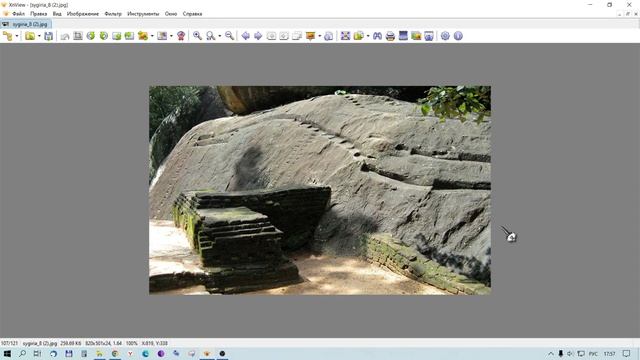Click the Open file folder icon

(30, 36)
